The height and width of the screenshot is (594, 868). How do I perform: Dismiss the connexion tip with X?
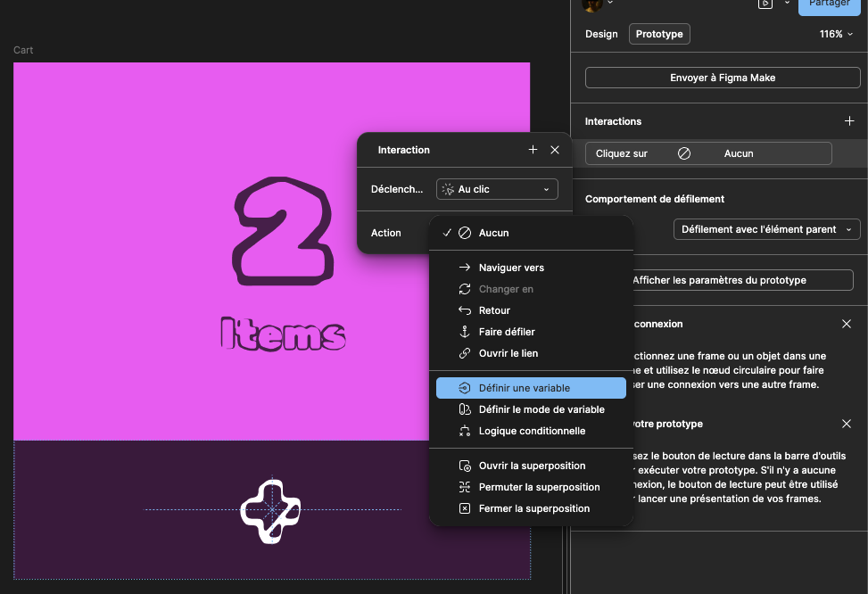[x=847, y=324]
